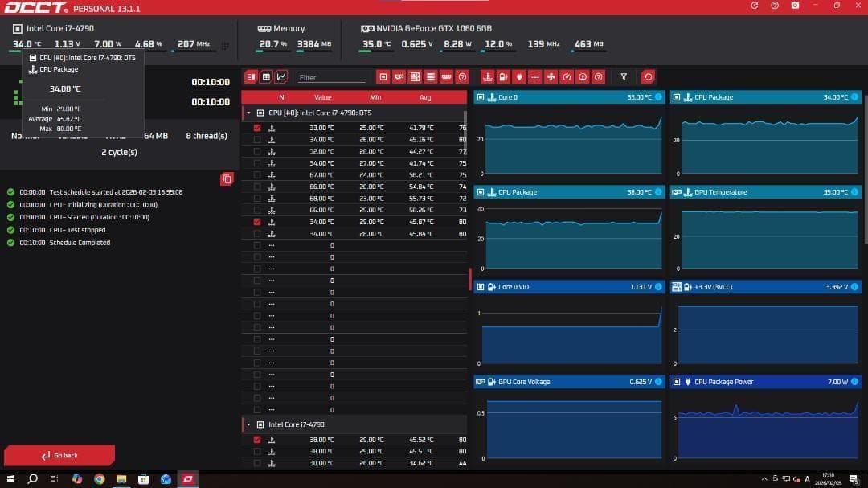Screen dimensions: 868x488
Task: Check the row with average 50.26 °C
Action: click(x=257, y=210)
